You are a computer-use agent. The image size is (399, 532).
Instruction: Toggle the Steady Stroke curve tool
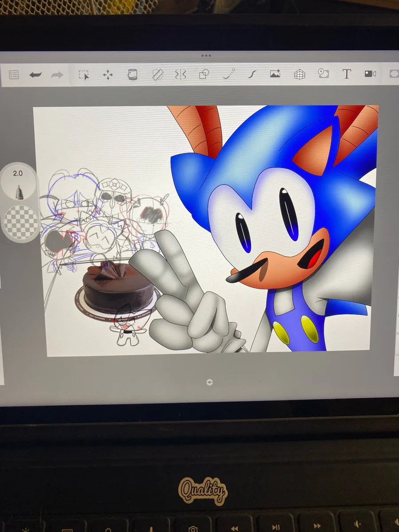(x=252, y=74)
